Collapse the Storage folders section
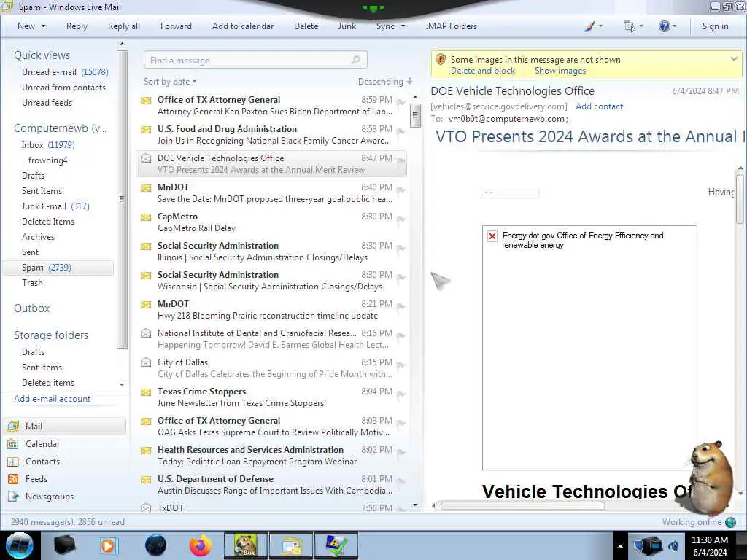Screen dimensions: 747x560 pos(51,335)
